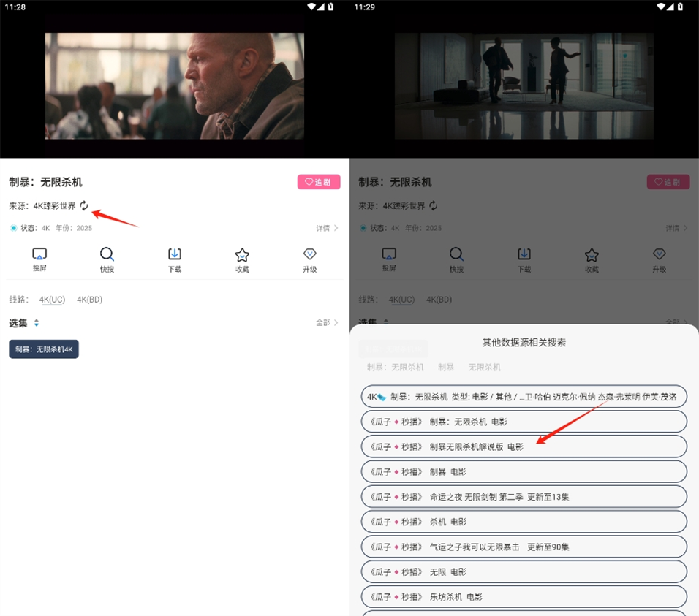Open 瓜子秒播 result 杀机 电影
The image size is (699, 616).
point(524,522)
